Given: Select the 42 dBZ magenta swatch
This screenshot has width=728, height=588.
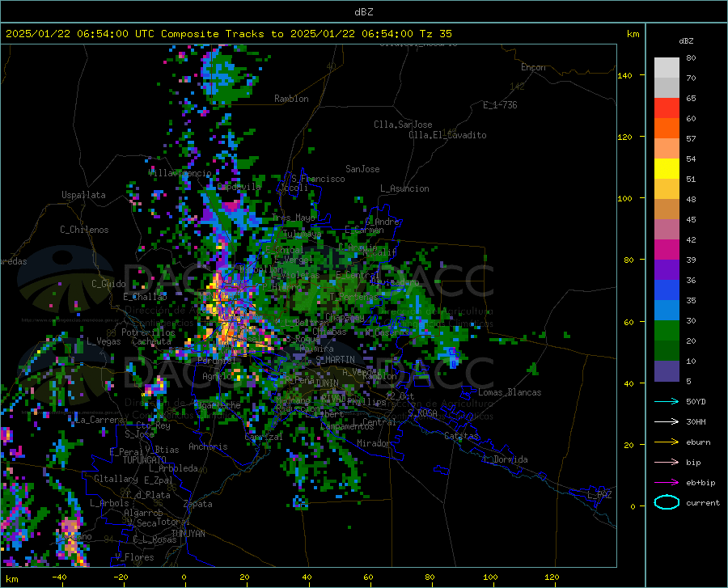Looking at the screenshot, I should coord(667,249).
